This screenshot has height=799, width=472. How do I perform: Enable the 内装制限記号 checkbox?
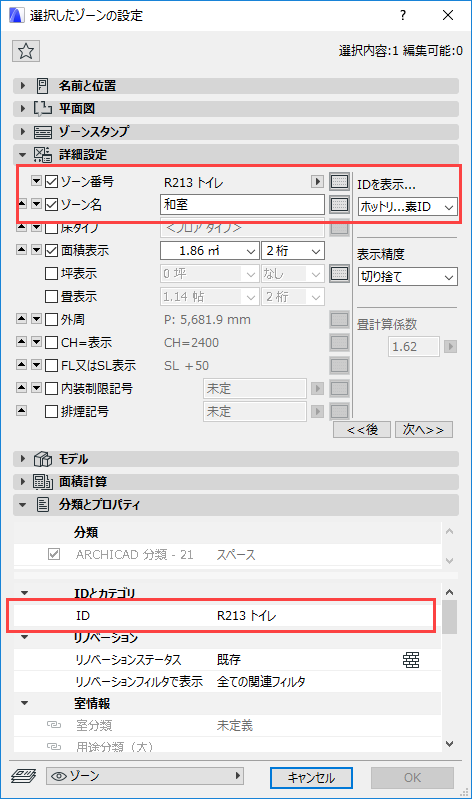click(x=51, y=388)
